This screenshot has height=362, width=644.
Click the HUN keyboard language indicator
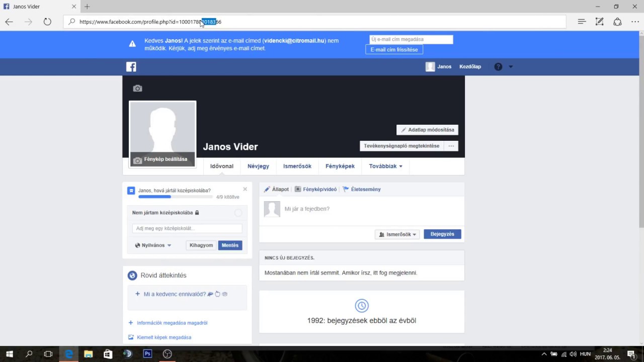[585, 354]
